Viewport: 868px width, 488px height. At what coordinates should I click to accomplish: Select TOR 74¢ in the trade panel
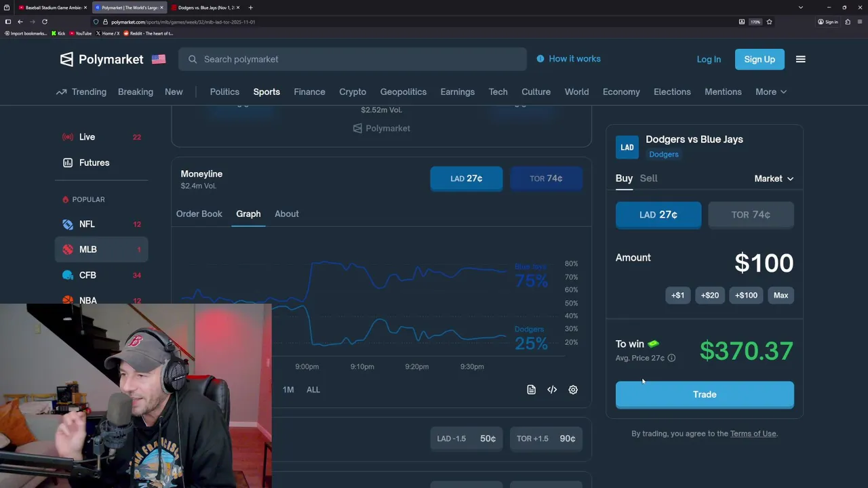pos(751,215)
